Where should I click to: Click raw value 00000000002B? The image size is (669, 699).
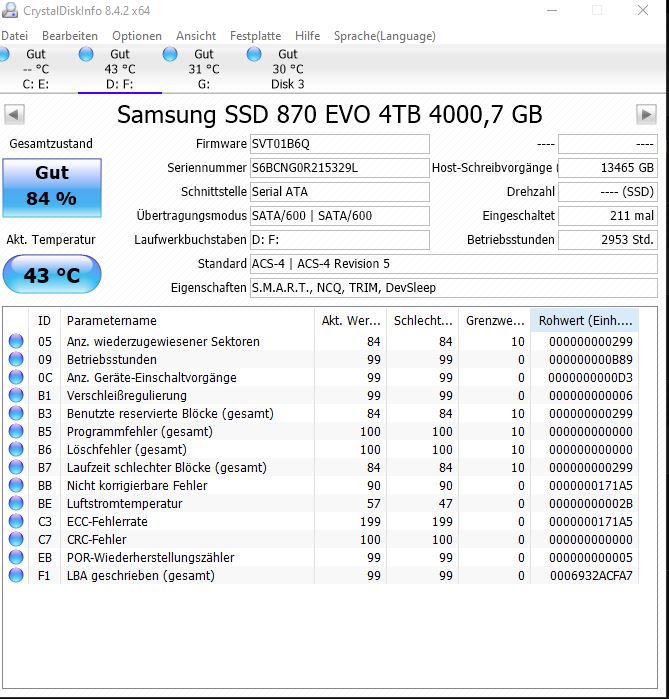(591, 504)
